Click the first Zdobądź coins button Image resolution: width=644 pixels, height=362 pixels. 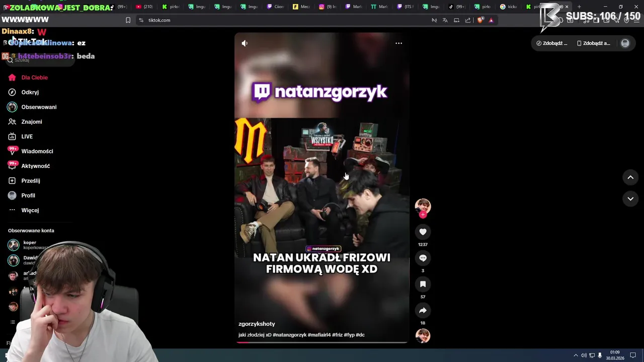point(552,43)
